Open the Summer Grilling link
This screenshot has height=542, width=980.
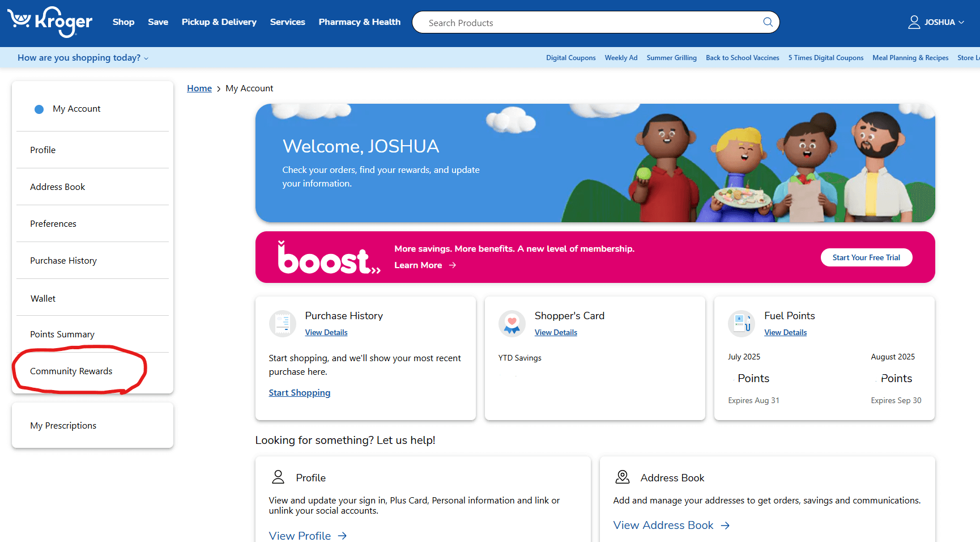pos(671,58)
